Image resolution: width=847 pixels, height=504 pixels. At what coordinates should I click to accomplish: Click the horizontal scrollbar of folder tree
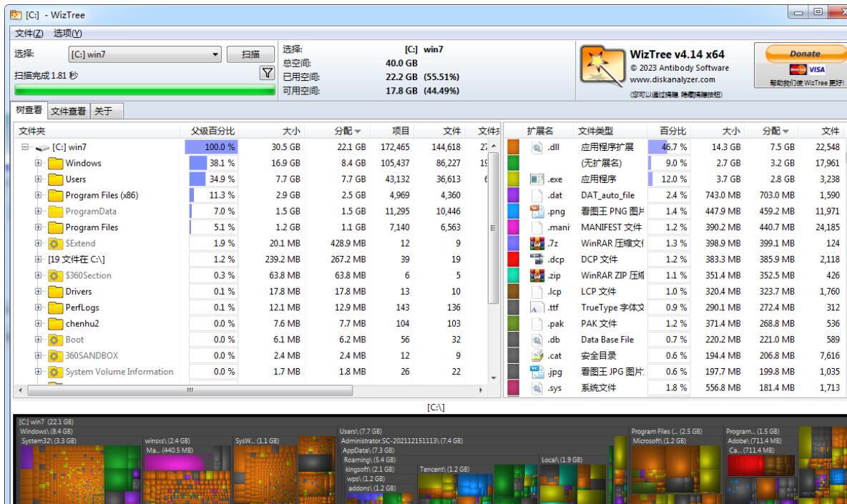(190, 390)
